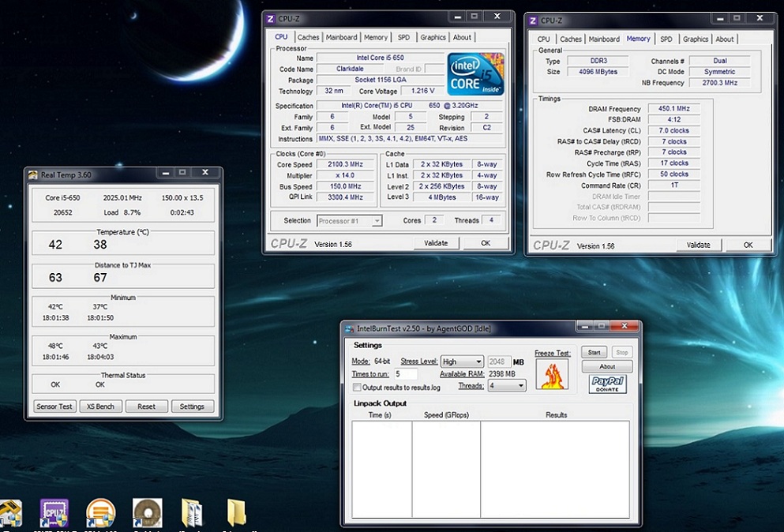Open About tab in CPU-Z processor window
Image resolution: width=784 pixels, height=532 pixels.
462,37
